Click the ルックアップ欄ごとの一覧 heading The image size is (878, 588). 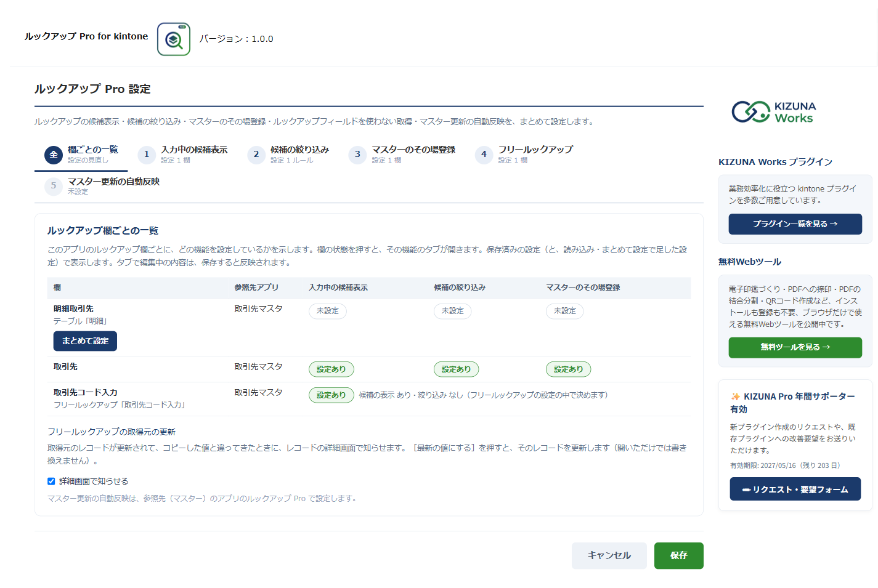(x=103, y=231)
